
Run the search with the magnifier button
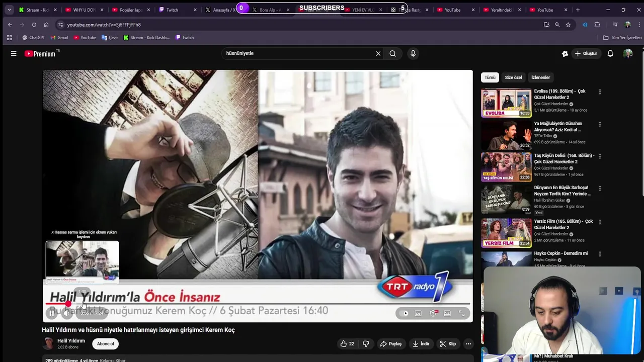click(392, 53)
